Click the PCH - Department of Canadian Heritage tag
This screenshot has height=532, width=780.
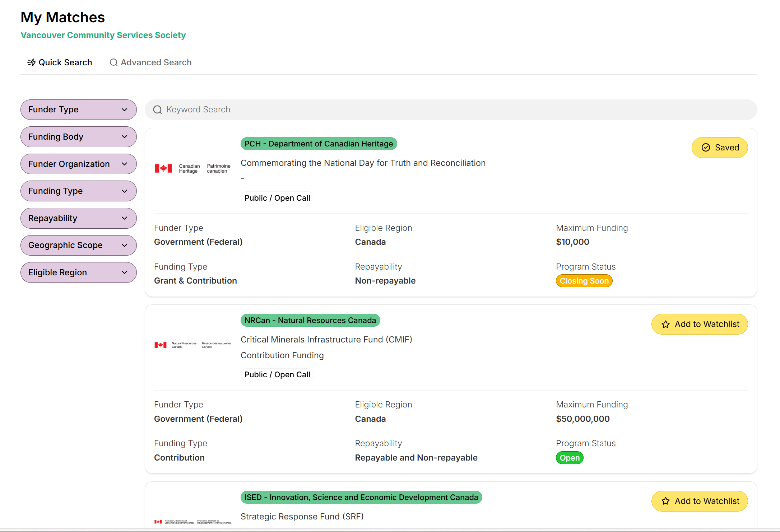(319, 144)
